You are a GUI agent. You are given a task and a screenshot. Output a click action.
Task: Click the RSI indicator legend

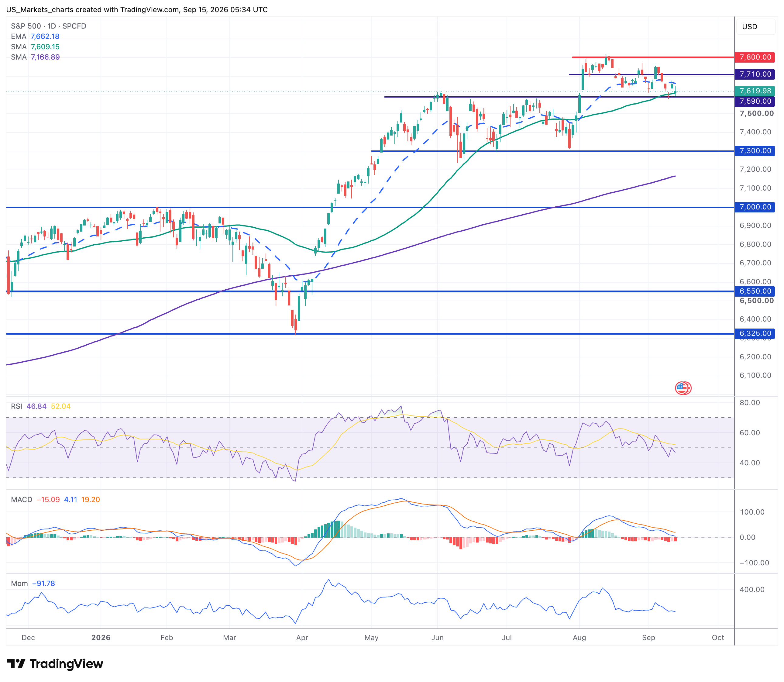[x=41, y=406]
